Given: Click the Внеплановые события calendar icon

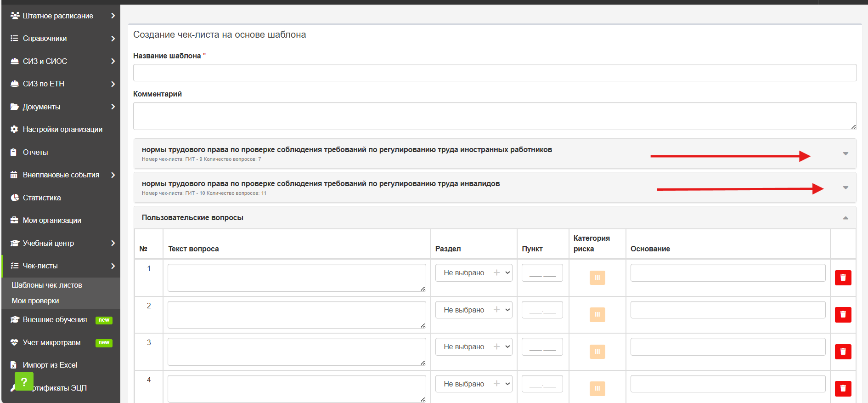Looking at the screenshot, I should (x=14, y=175).
